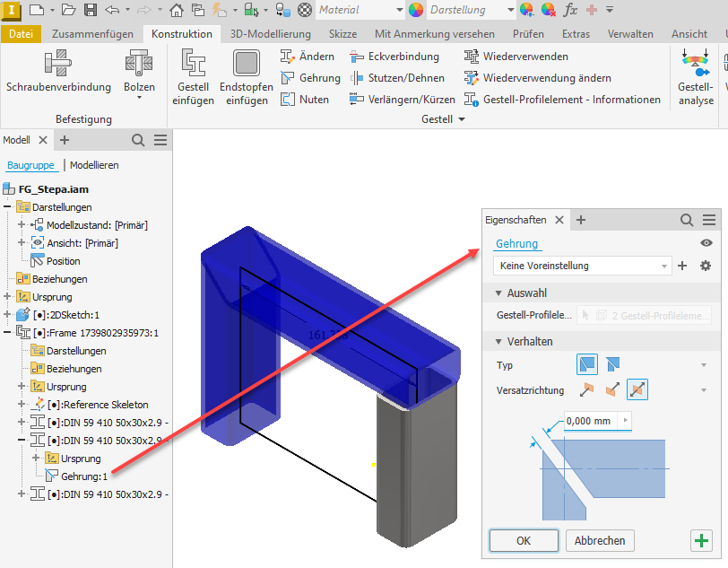Viewport: 728px width, 568px height.
Task: Click the Home view icon
Action: (x=176, y=10)
